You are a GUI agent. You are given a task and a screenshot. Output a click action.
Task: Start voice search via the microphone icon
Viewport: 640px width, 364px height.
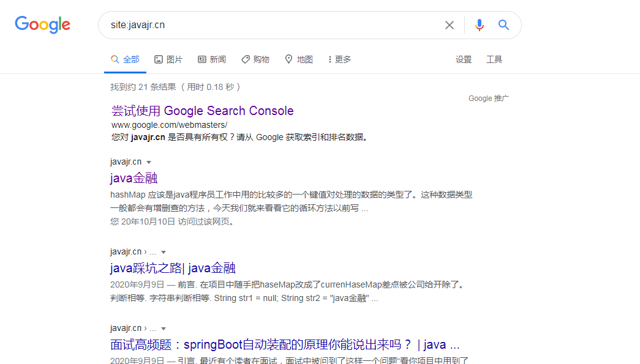click(x=479, y=25)
